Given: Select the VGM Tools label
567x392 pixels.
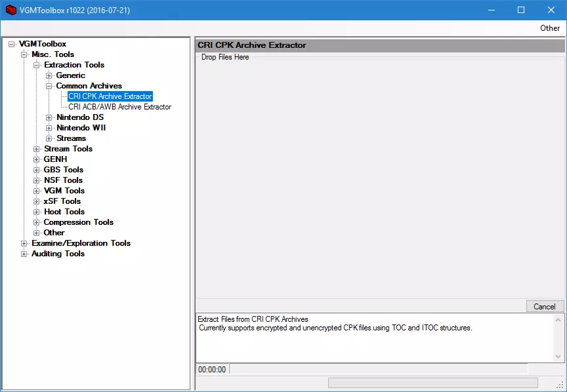Looking at the screenshot, I should (x=64, y=190).
